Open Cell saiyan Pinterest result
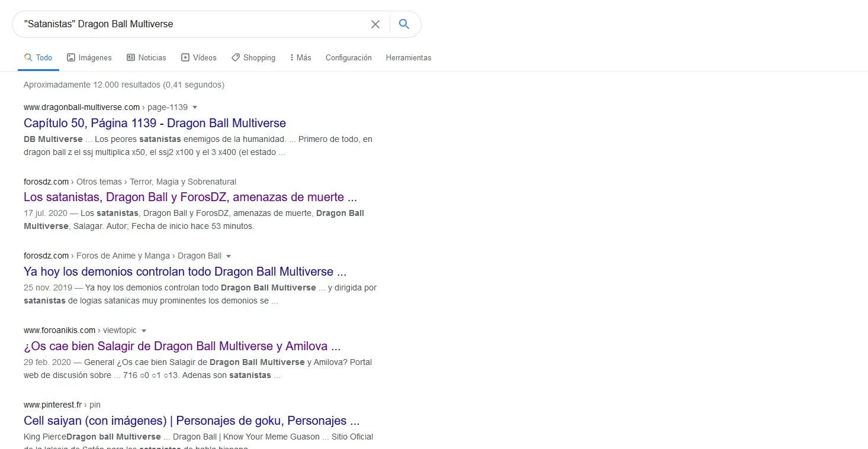 191,421
